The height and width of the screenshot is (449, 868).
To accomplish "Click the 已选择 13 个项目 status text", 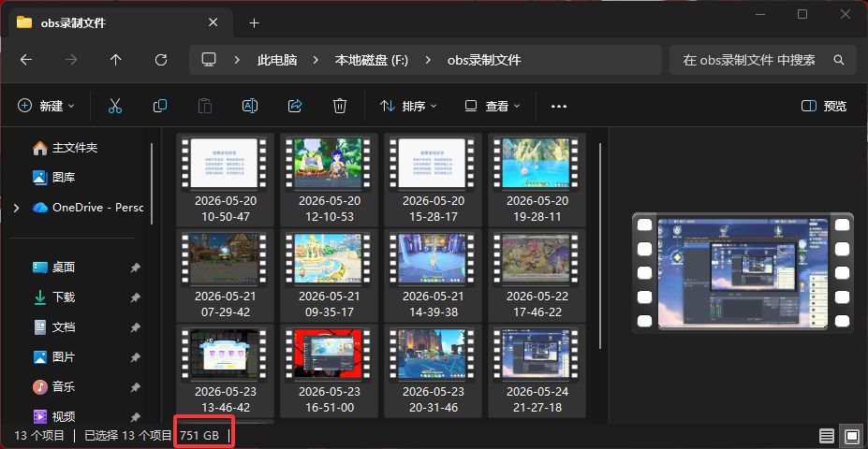I will 128,435.
